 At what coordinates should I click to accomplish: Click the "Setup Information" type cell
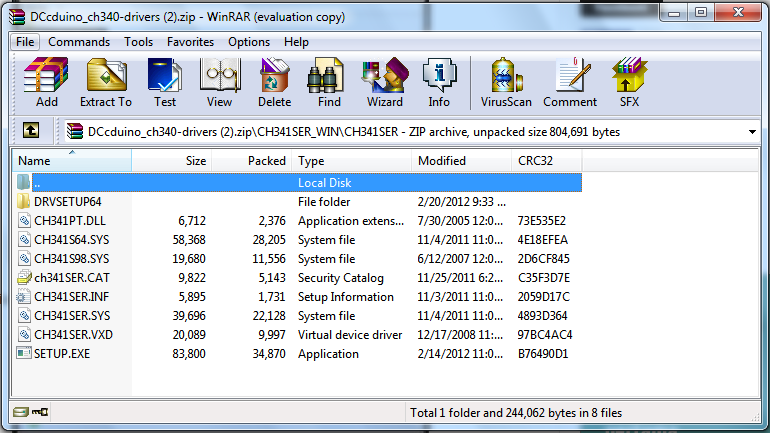[345, 297]
